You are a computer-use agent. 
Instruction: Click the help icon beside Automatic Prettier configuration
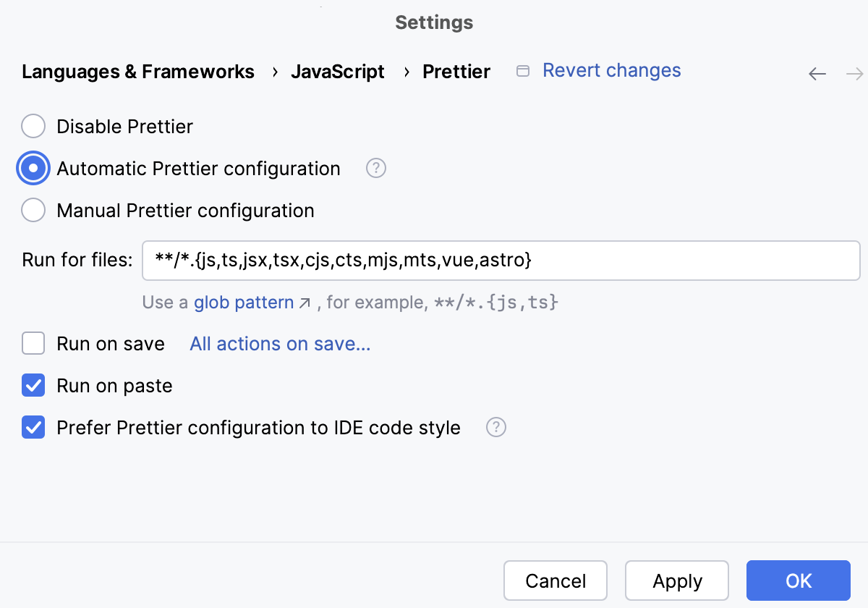pos(375,168)
